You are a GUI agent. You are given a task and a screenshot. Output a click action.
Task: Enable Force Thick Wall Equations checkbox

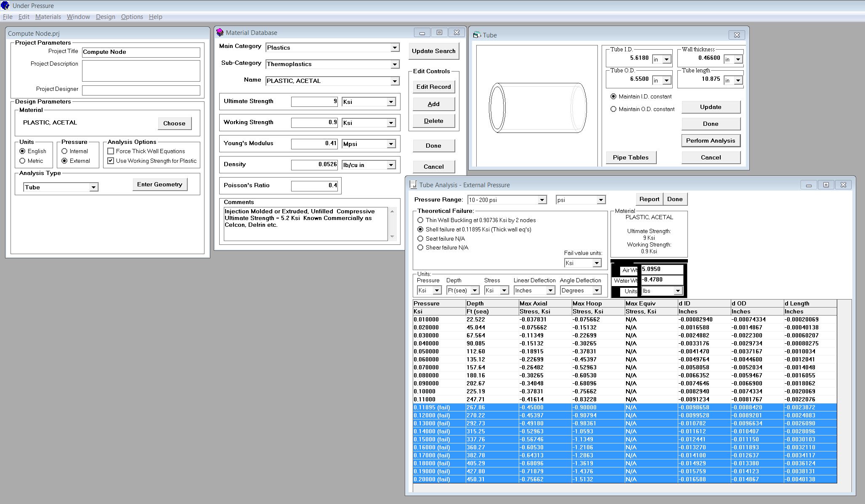pyautogui.click(x=111, y=151)
